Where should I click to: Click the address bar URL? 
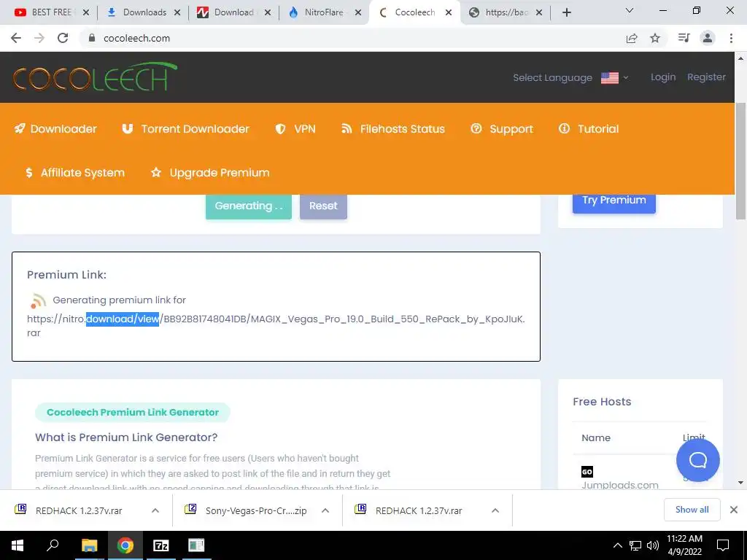pyautogui.click(x=136, y=38)
